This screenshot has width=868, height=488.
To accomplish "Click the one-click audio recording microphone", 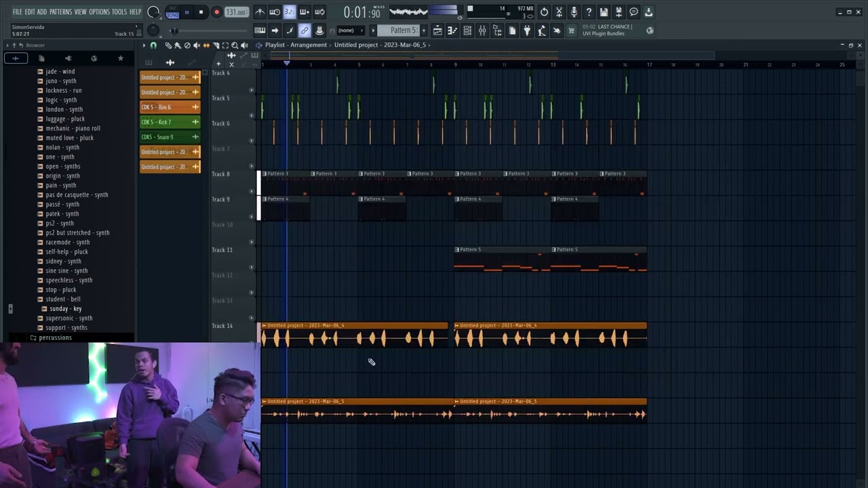I will click(x=574, y=12).
